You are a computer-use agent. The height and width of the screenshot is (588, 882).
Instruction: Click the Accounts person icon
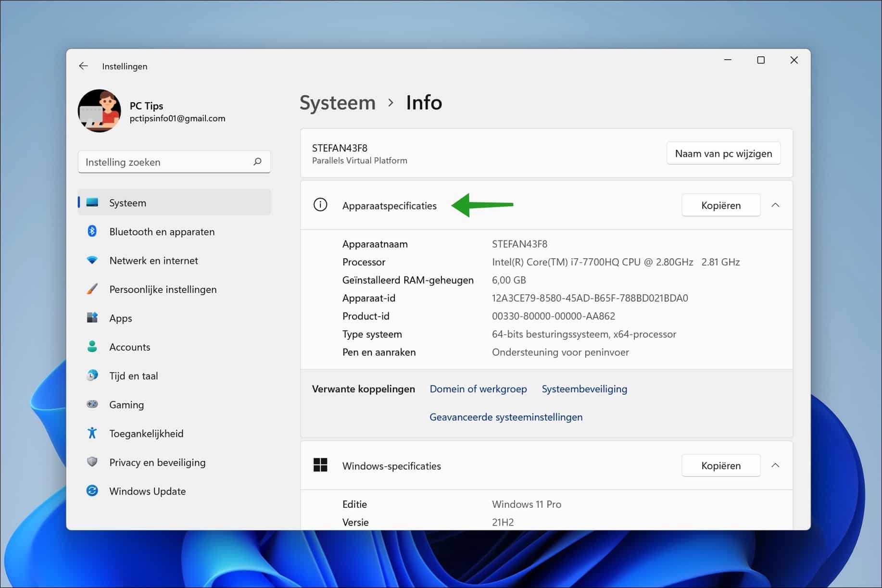[x=92, y=347]
